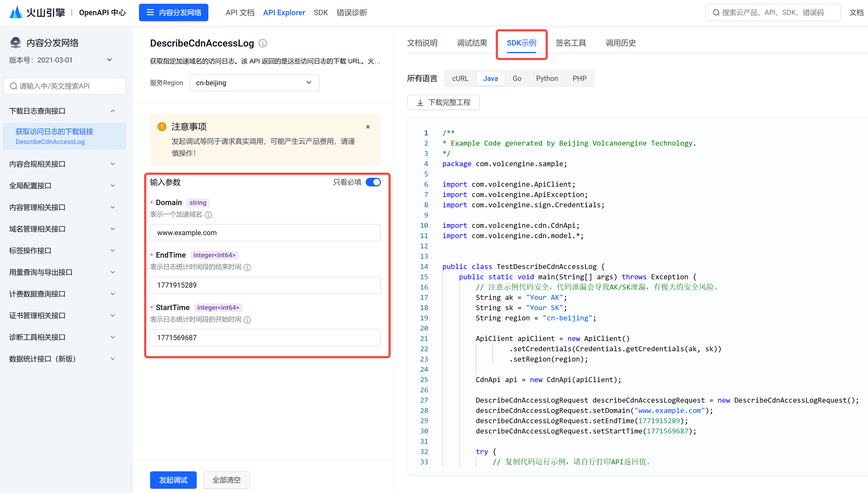This screenshot has height=493, width=868.
Task: Click the search icon in top search bar
Action: pos(716,12)
